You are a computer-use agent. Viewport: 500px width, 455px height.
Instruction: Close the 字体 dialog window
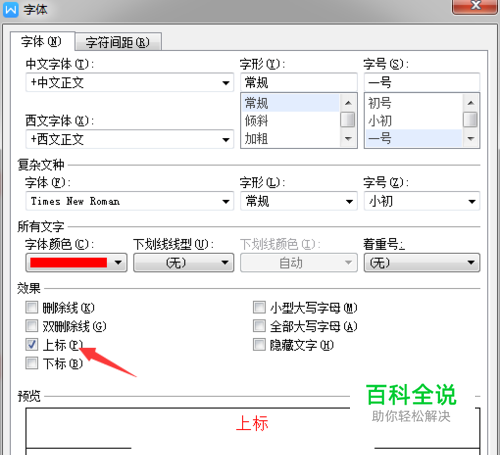[x=475, y=6]
